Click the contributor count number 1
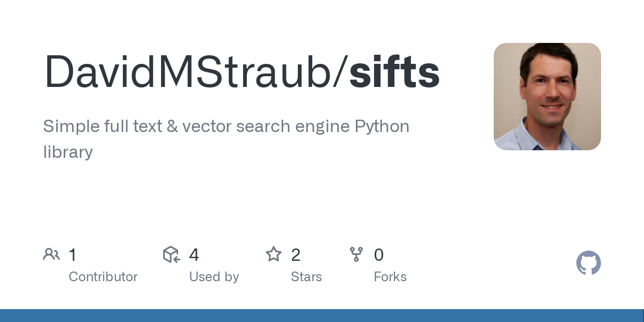 coord(73,255)
